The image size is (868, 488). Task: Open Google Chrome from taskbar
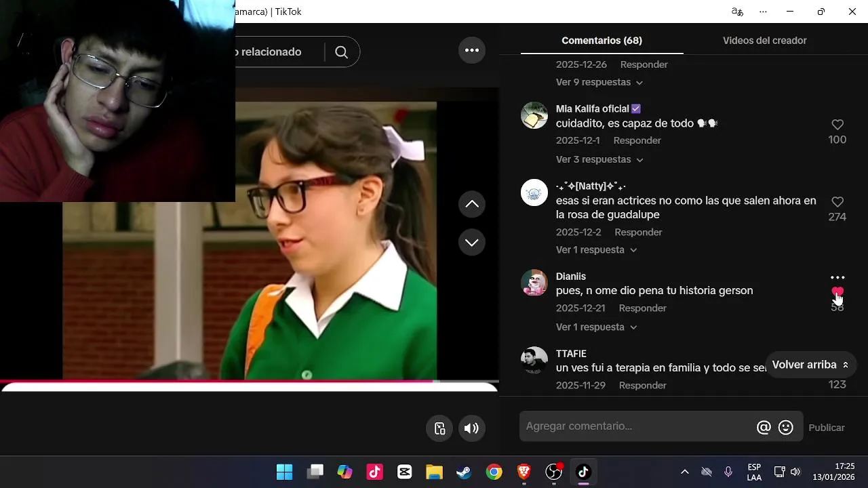click(x=494, y=472)
